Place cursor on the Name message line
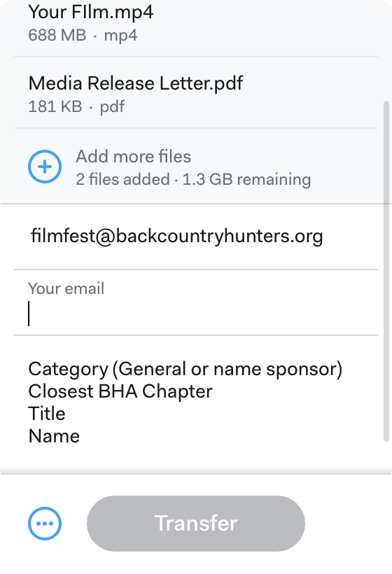 pyautogui.click(x=54, y=436)
